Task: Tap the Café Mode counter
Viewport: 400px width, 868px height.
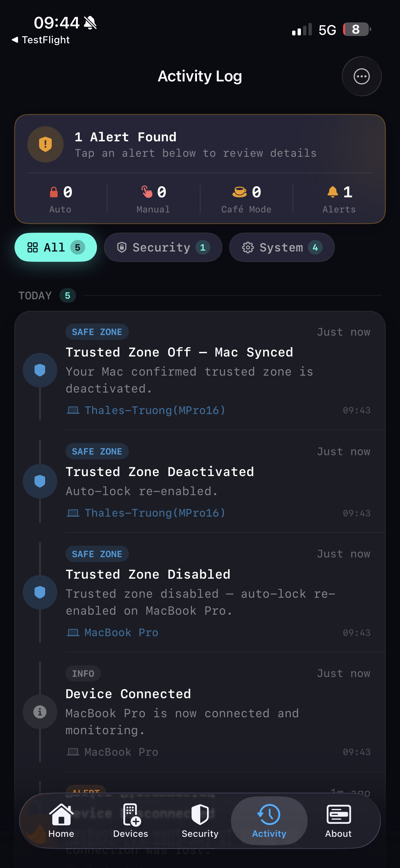Action: click(x=247, y=199)
